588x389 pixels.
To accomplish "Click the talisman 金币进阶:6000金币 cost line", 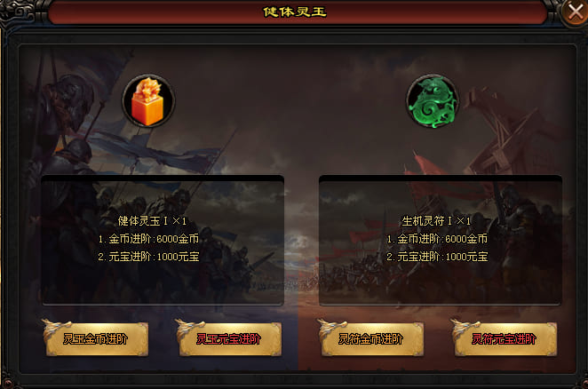I will coord(437,239).
